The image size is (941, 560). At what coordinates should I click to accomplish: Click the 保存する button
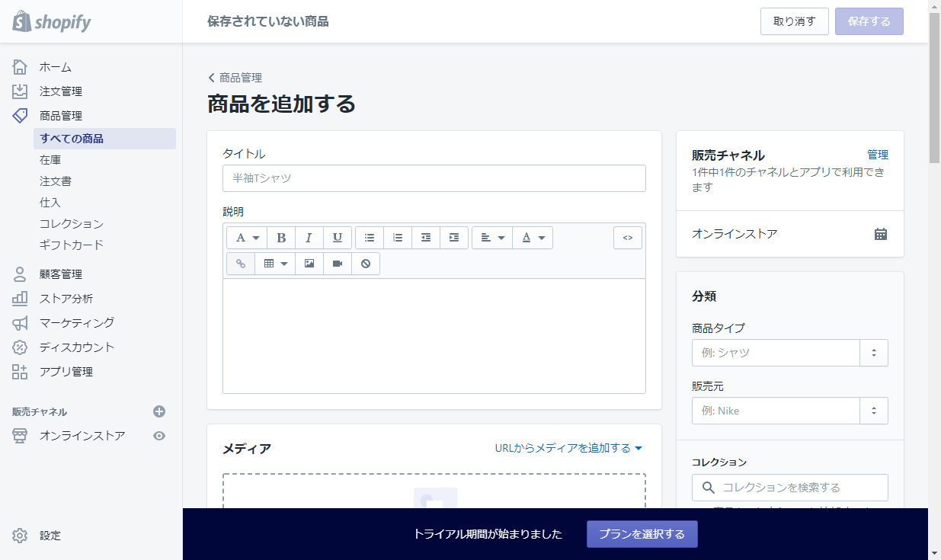tap(869, 21)
